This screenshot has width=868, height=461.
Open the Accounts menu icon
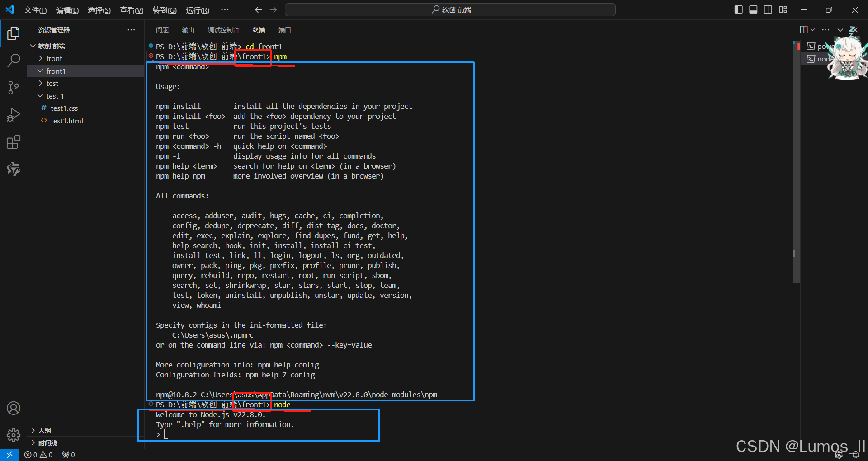tap(14, 408)
